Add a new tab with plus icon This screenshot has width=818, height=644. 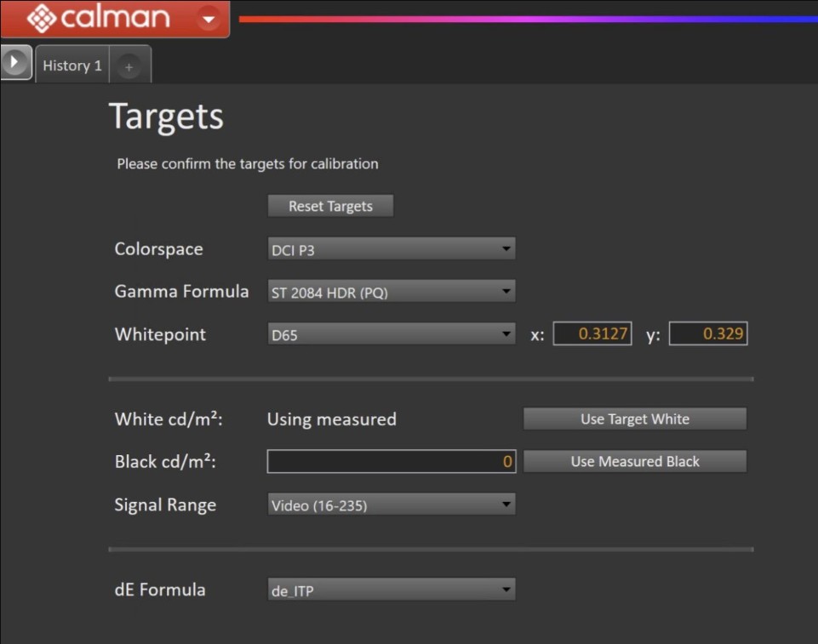[x=129, y=66]
